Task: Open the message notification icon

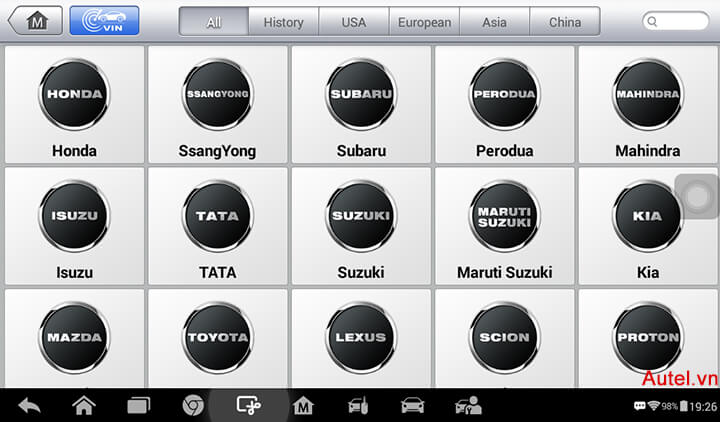Action: (x=640, y=406)
